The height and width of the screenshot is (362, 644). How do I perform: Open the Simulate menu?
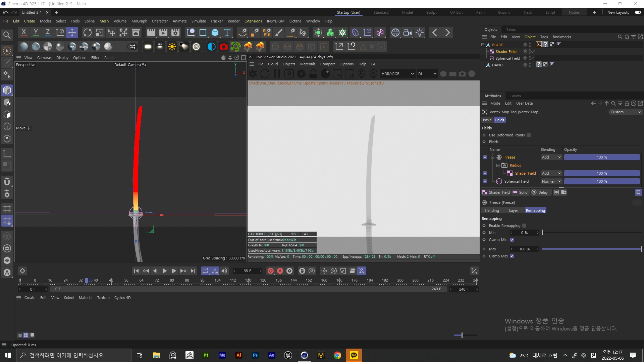click(199, 21)
